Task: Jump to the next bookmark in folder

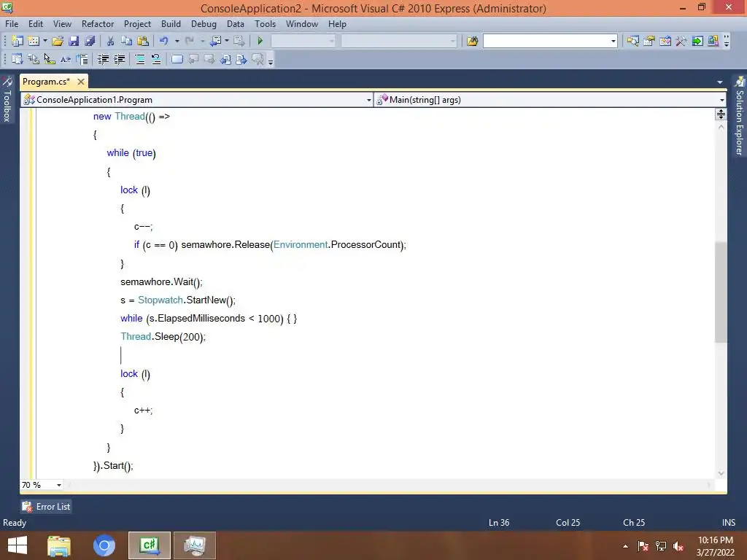Action: pos(241,60)
